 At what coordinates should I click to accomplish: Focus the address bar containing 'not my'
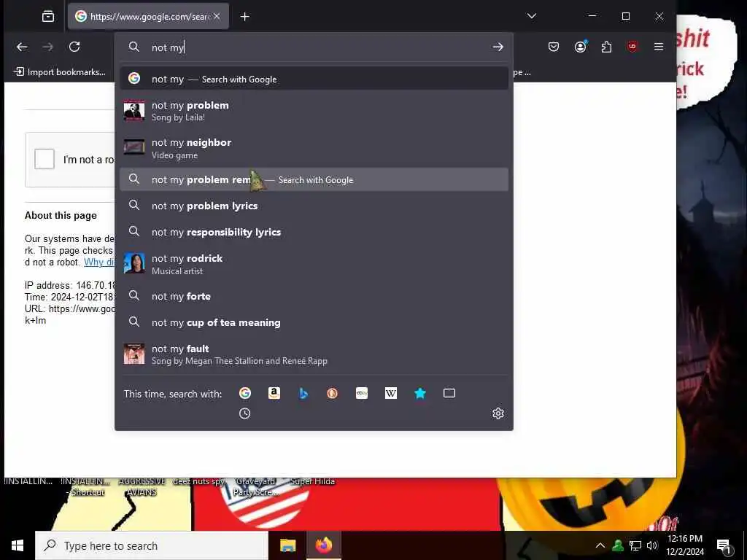tap(314, 47)
